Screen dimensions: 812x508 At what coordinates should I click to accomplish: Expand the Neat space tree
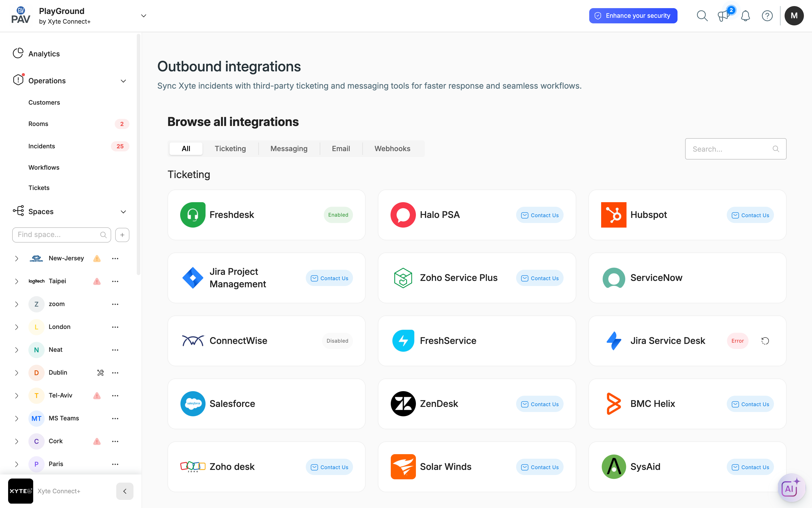tap(16, 350)
